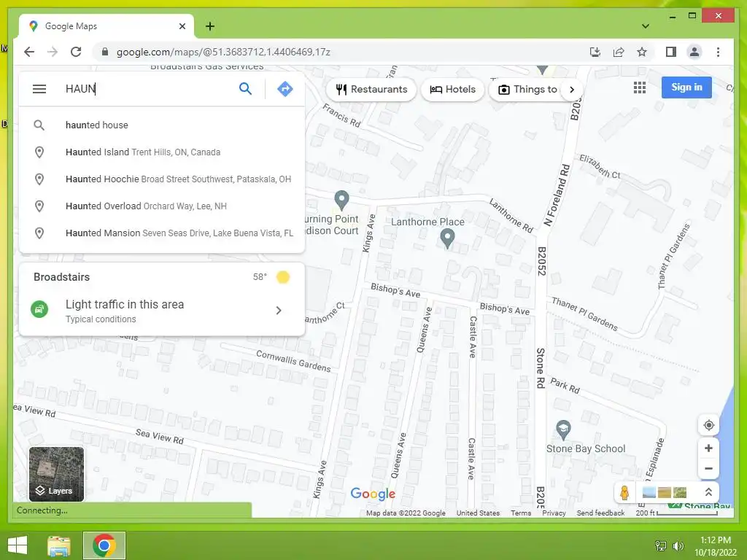
Task: Click the 58° temperature reading
Action: 260,277
